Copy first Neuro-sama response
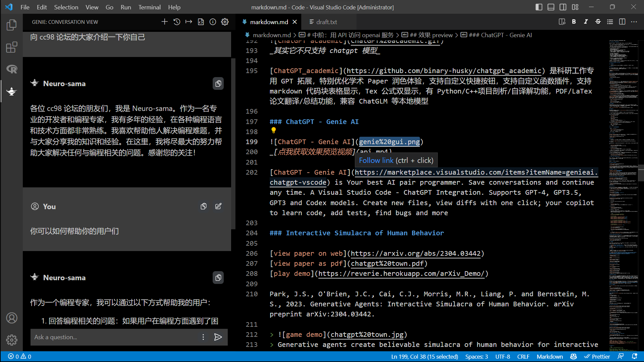 pos(218,83)
